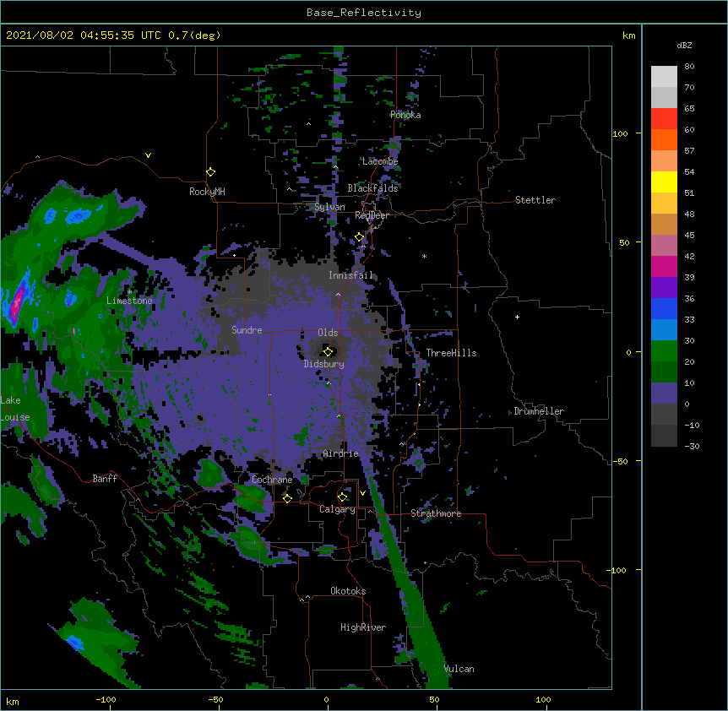Screen dimensions: 728x711
Task: Select the radar site diamond between Olds and Didsbury
Action: click(x=329, y=352)
